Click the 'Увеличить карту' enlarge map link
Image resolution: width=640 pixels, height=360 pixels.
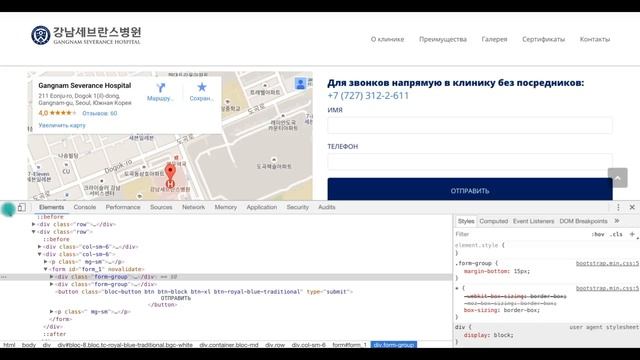click(62, 125)
